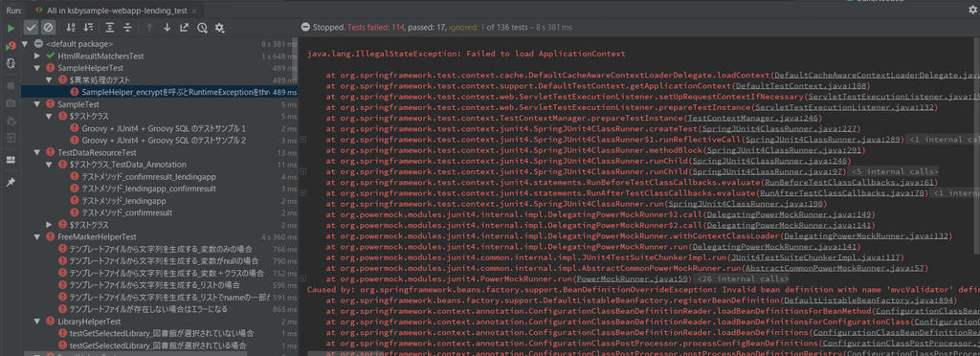Click the Restore Layout icon
Viewport: 980px width, 356px height.
pyautogui.click(x=11, y=159)
